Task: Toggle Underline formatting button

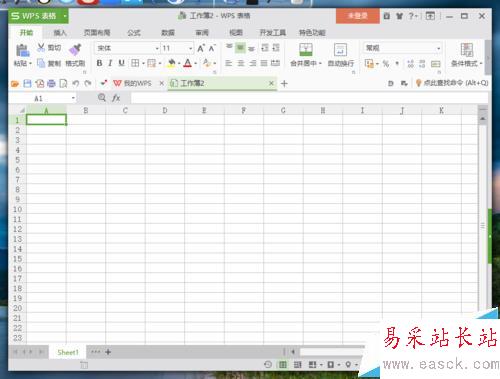Action: (x=121, y=63)
